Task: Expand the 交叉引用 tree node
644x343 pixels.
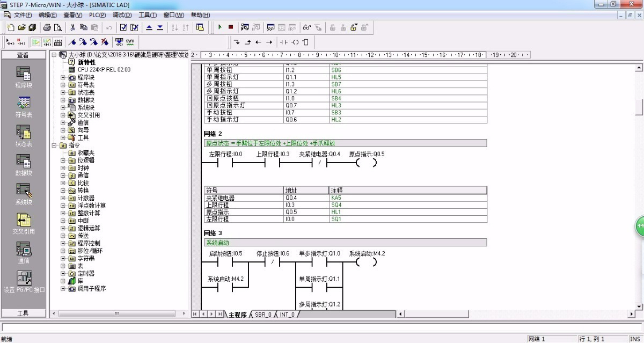Action: point(63,115)
